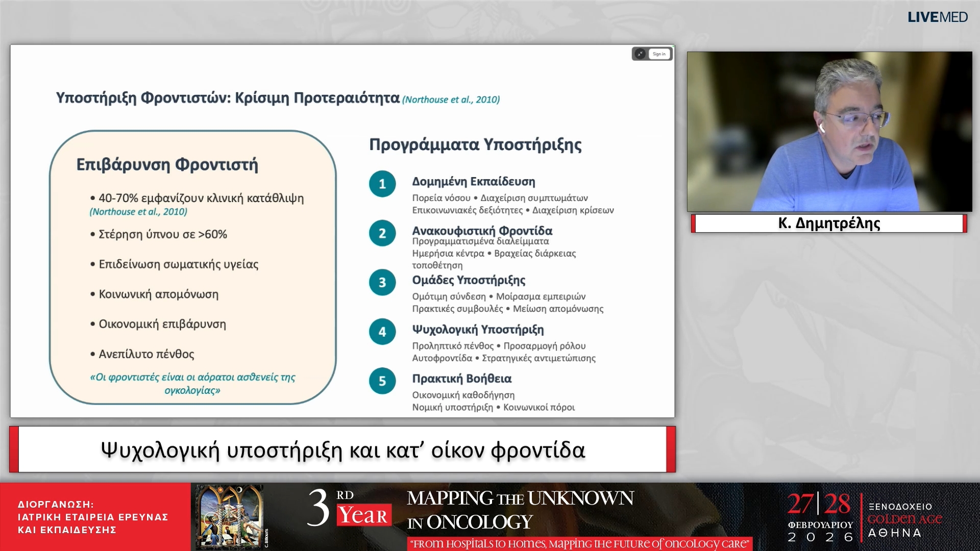
Task: Click the line Επικοινωνιακές δεξιότητες • Διαχείριση κρίσεων
Action: [x=513, y=210]
